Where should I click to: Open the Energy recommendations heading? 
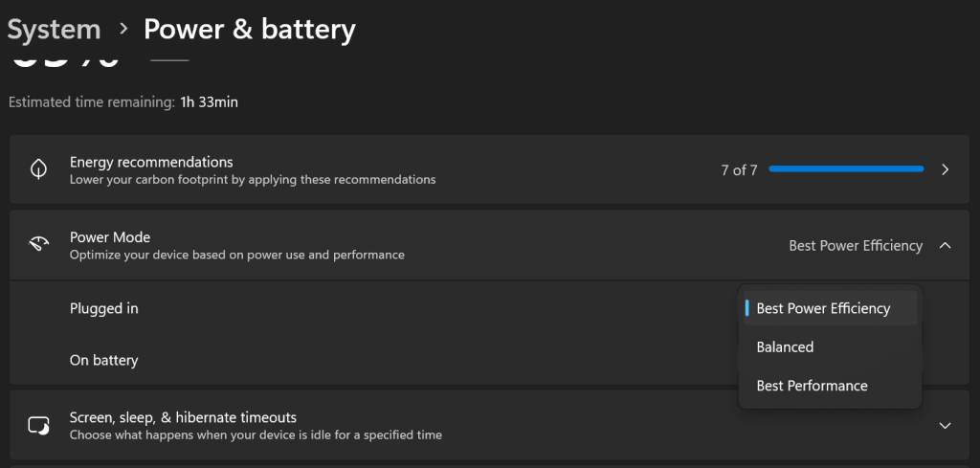pyautogui.click(x=151, y=162)
